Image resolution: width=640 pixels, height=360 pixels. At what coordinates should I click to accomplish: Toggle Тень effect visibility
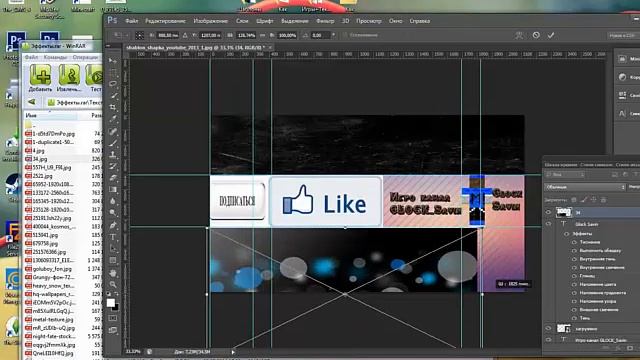click(x=574, y=318)
